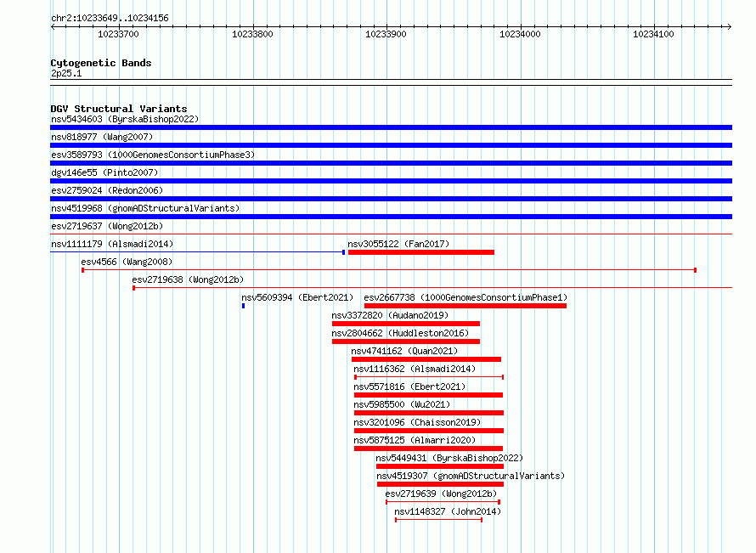Screen dimensions: 756x553
Task: Click the 10233900 ruler position
Action: [386, 34]
